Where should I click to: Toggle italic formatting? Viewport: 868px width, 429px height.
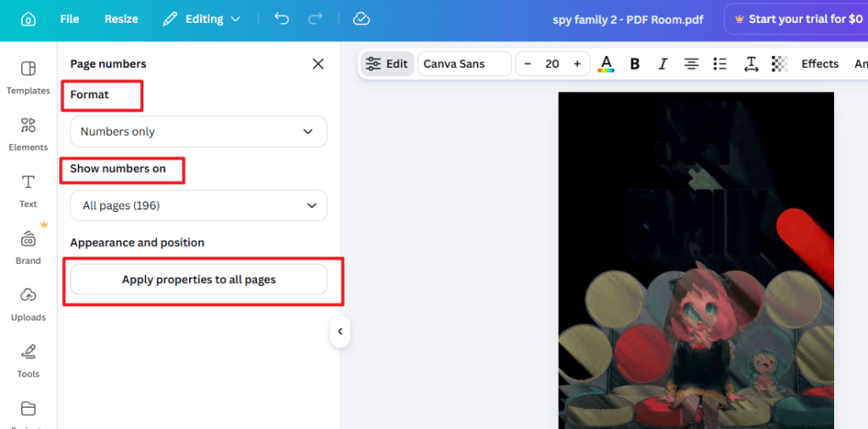663,64
